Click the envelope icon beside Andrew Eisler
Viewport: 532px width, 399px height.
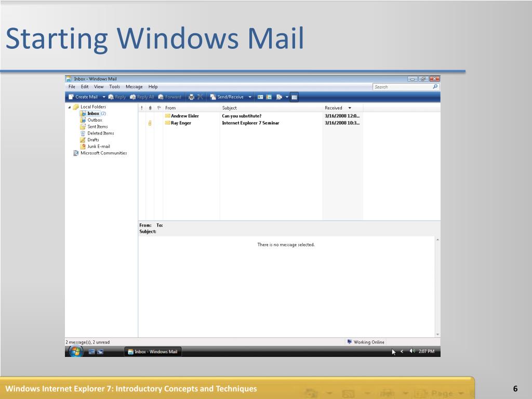[x=168, y=116]
